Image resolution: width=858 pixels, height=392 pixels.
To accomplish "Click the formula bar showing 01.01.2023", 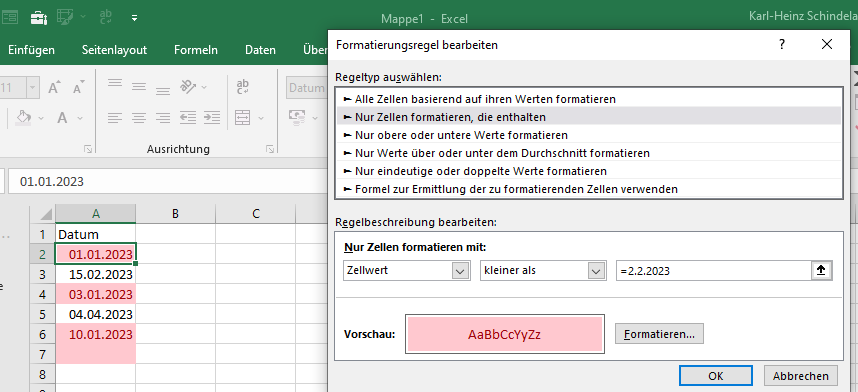I will pos(169,181).
